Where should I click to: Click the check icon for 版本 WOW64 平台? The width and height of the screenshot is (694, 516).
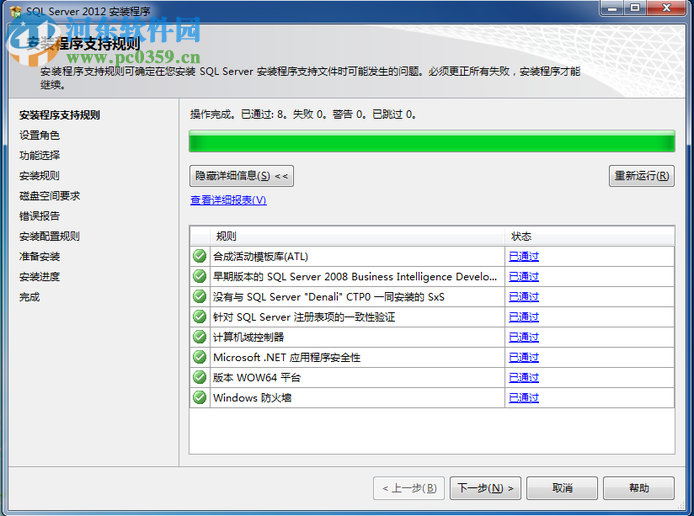(x=200, y=377)
